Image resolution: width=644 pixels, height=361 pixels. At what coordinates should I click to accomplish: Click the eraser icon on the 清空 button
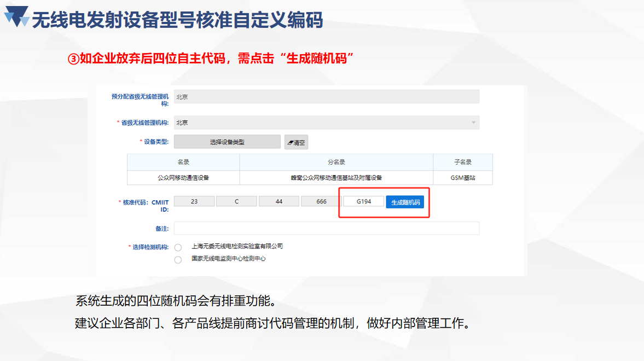[291, 142]
